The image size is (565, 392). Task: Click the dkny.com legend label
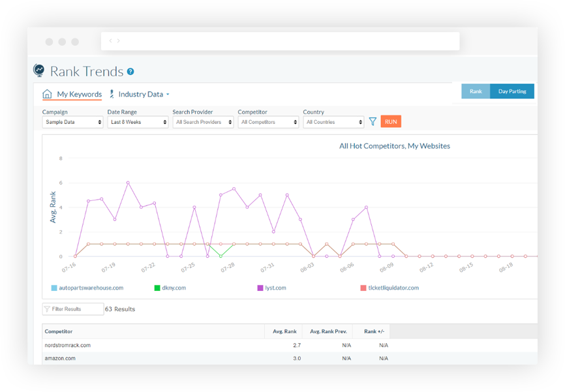tap(174, 288)
